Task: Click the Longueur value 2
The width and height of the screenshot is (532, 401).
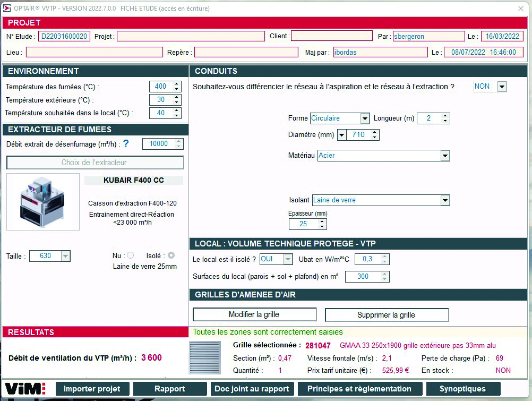Action: pyautogui.click(x=429, y=118)
